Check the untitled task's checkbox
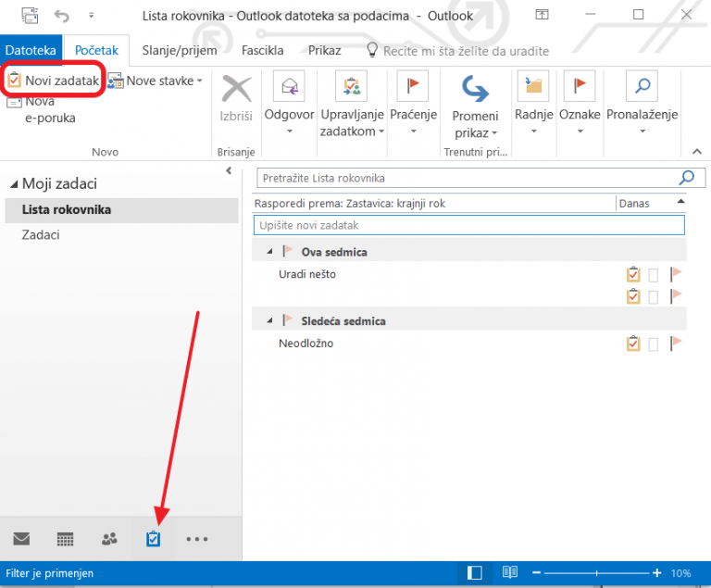 tap(653, 297)
